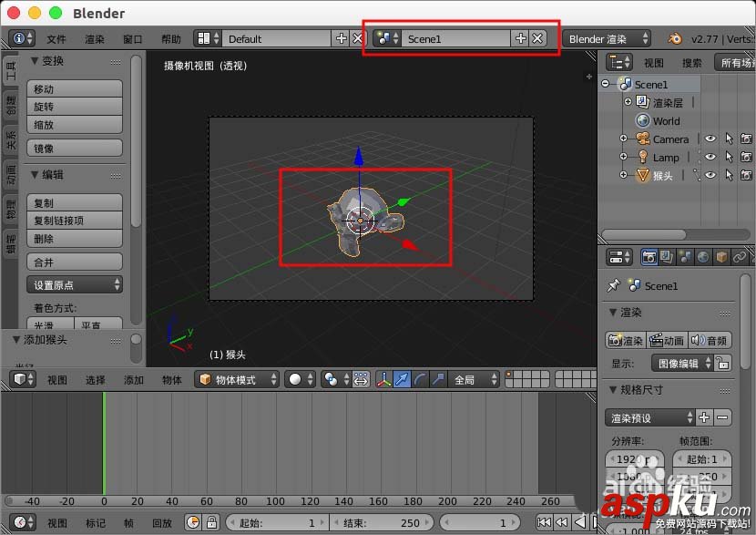Screen dimensions: 756x535
Task: Open the All Scenes (所有场景) display dropdown
Action: click(x=735, y=63)
